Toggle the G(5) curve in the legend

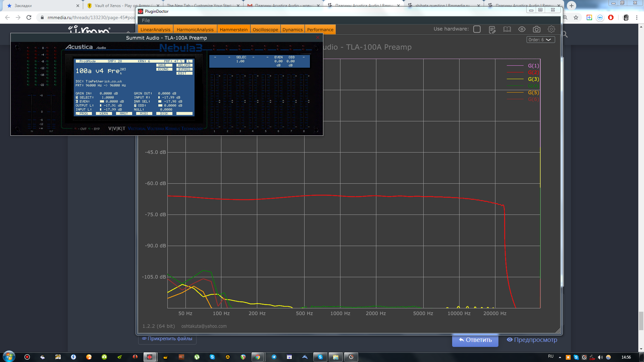tap(533, 93)
